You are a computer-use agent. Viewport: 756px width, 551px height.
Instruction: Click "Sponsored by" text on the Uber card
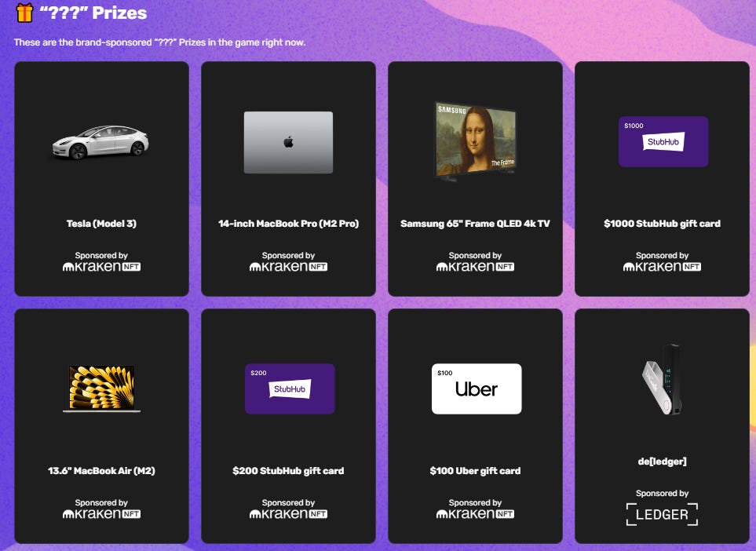click(x=476, y=503)
